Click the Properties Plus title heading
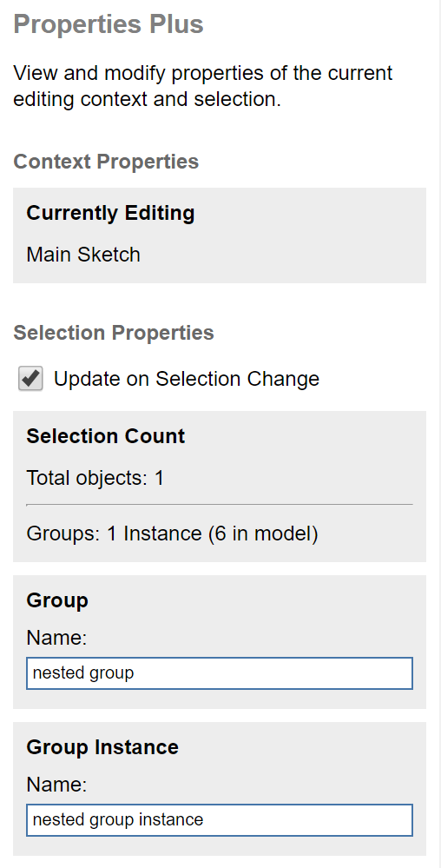The image size is (441, 868). click(x=109, y=24)
